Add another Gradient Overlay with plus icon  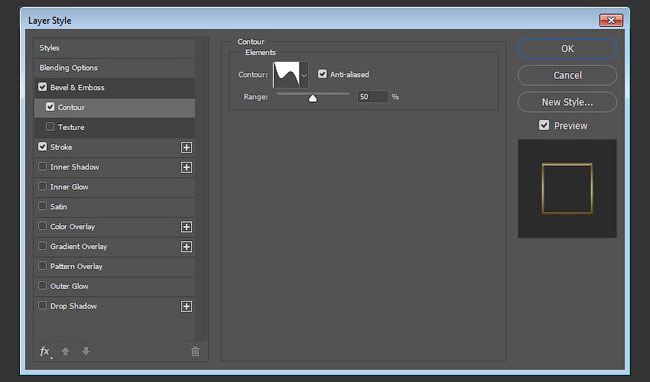(187, 247)
